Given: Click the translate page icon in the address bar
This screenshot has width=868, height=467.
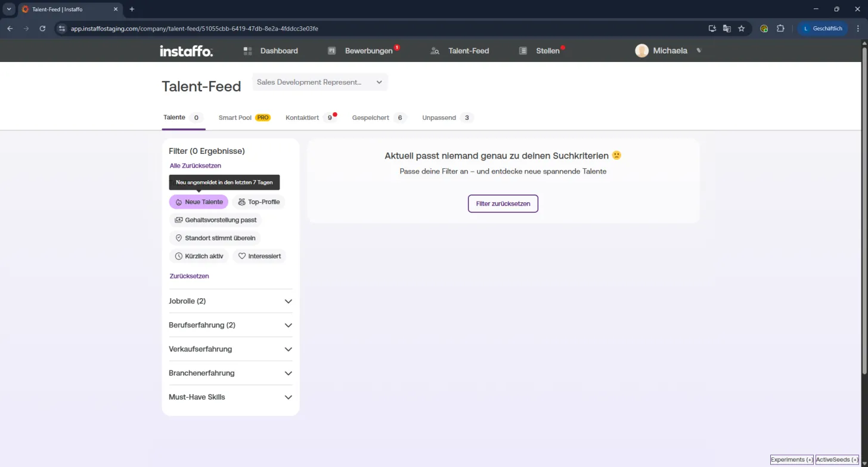Looking at the screenshot, I should click(x=727, y=28).
